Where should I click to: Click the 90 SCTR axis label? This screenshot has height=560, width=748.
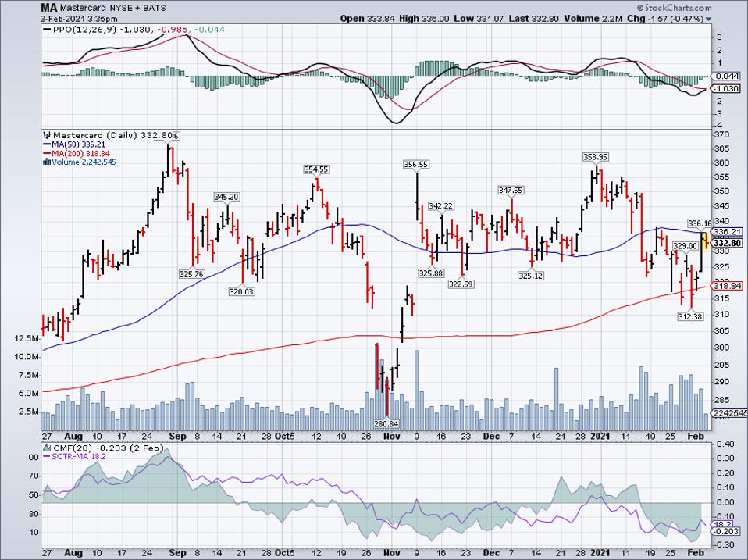(34, 458)
